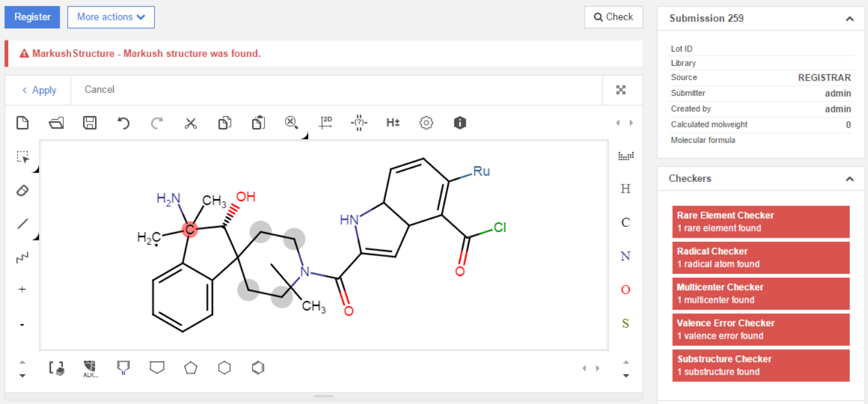Click Apply in the editor header

(x=39, y=90)
